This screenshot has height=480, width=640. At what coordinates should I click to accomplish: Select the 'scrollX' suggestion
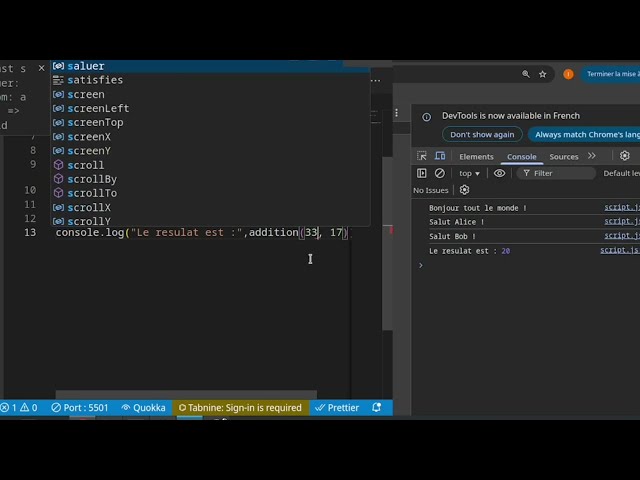[210, 207]
